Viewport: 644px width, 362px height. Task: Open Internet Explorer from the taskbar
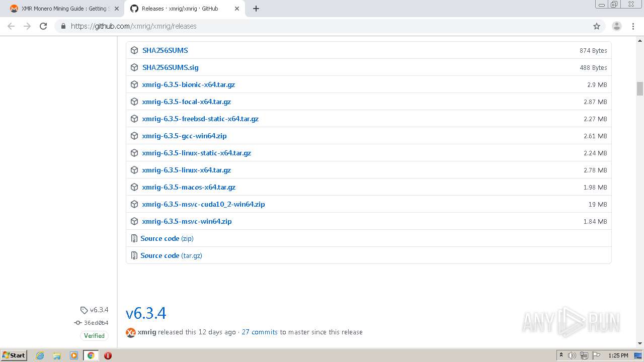click(40, 355)
